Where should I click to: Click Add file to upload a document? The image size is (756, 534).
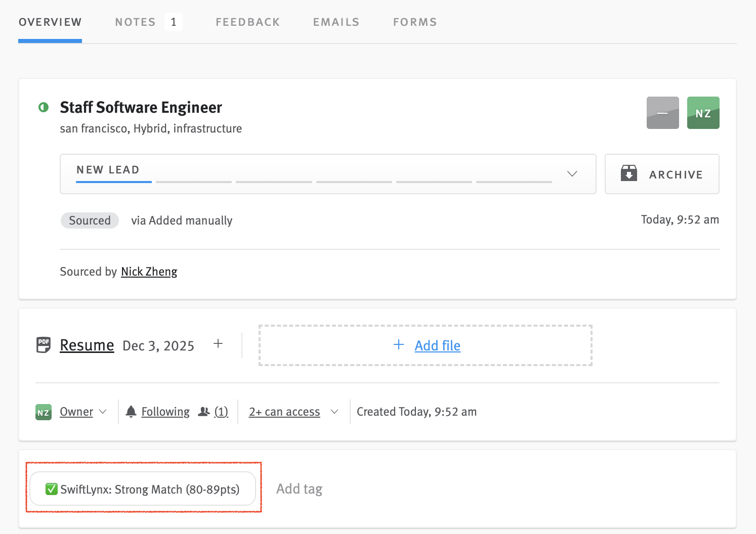coord(437,345)
